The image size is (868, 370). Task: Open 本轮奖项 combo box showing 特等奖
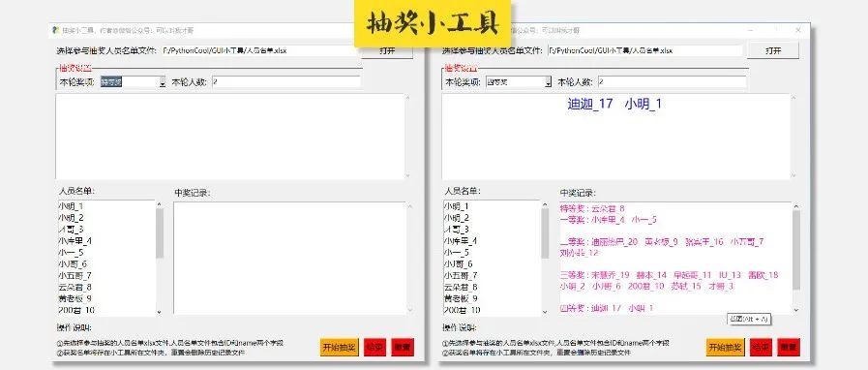coord(133,82)
